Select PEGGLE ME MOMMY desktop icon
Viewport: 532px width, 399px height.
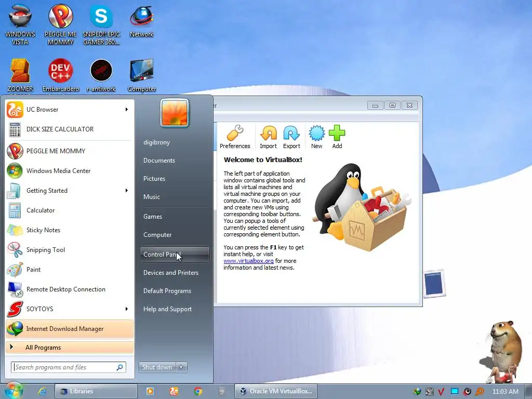click(x=60, y=24)
